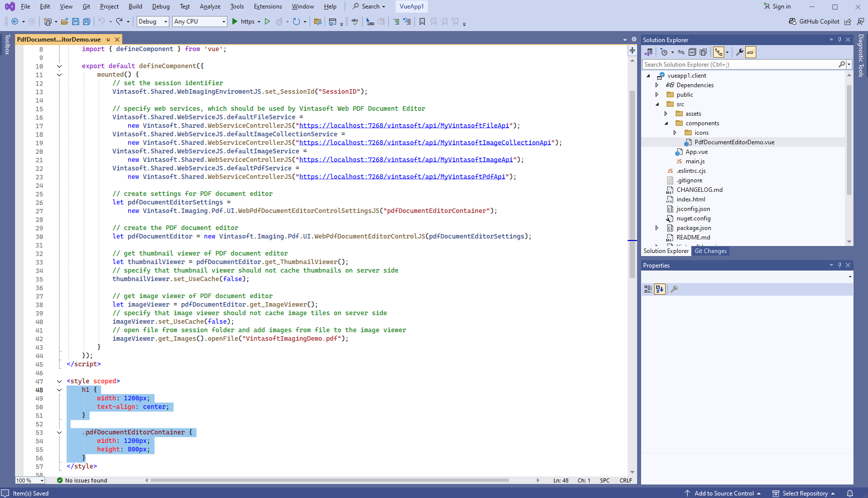Open the Git menu

pos(87,7)
